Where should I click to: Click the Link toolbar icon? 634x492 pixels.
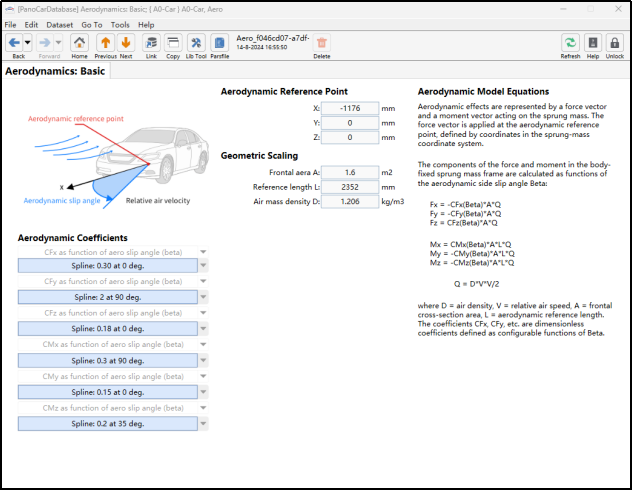151,43
